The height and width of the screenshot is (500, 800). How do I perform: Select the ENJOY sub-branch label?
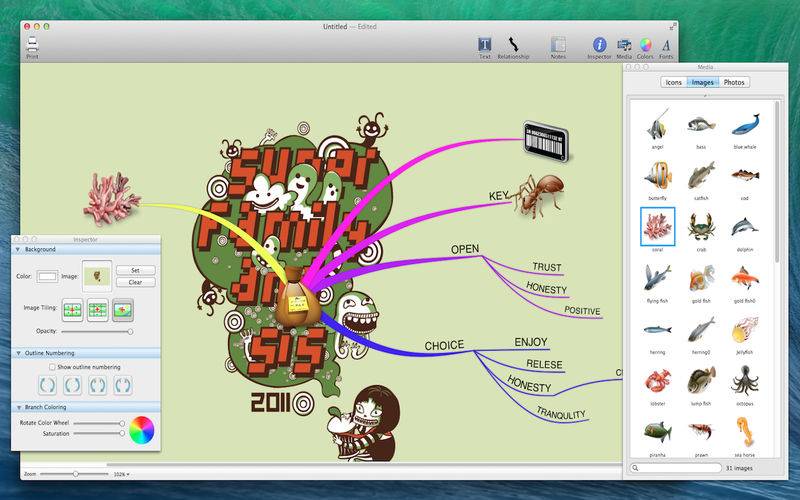pyautogui.click(x=531, y=342)
